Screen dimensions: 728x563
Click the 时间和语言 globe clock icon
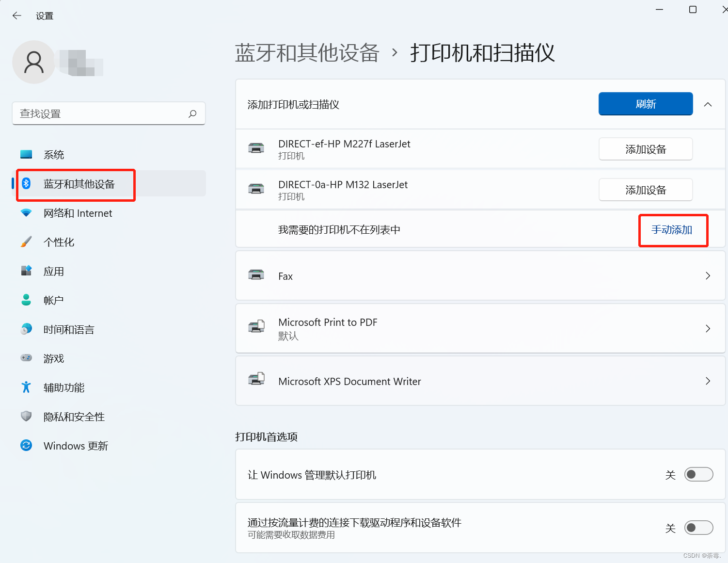(26, 329)
